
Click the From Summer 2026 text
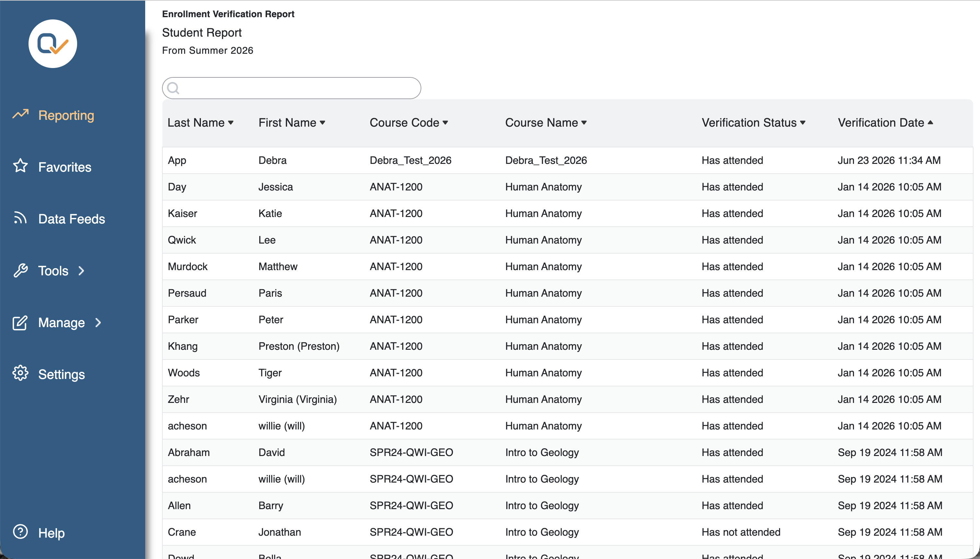point(207,50)
